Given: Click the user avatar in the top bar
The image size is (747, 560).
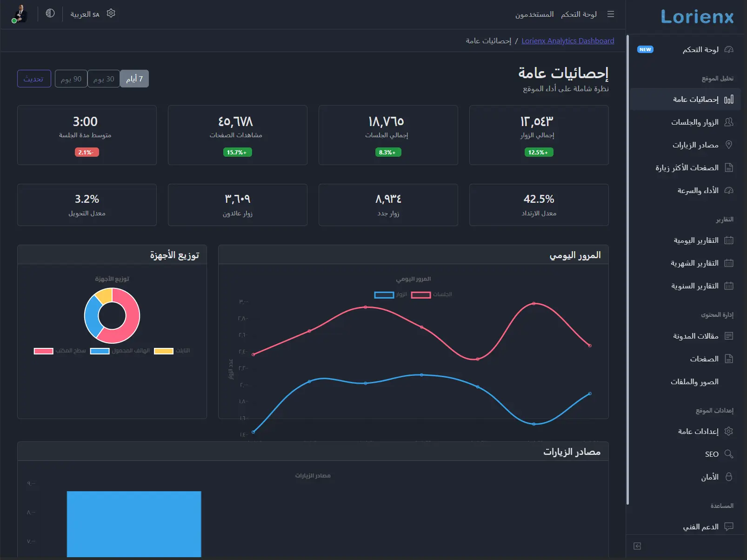Looking at the screenshot, I should click(x=19, y=14).
